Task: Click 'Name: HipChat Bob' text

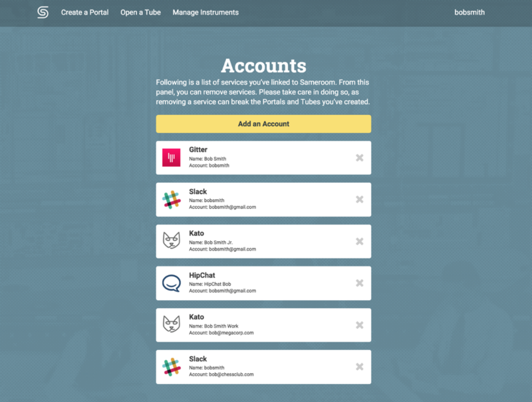Action: 210,284
